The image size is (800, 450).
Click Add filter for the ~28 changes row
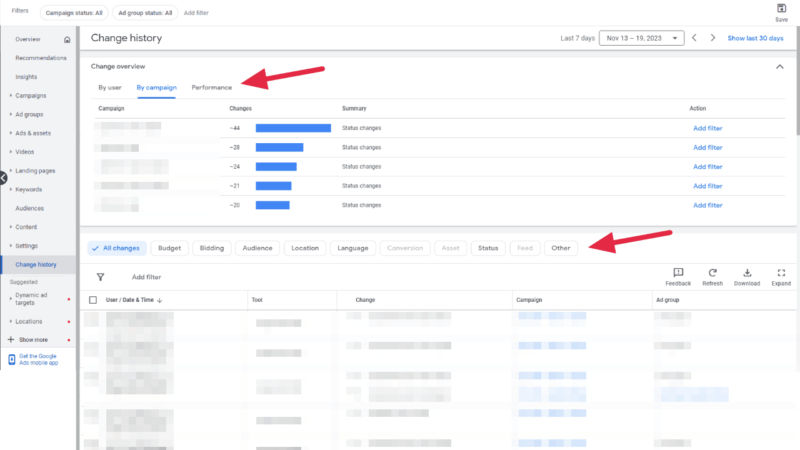[707, 147]
